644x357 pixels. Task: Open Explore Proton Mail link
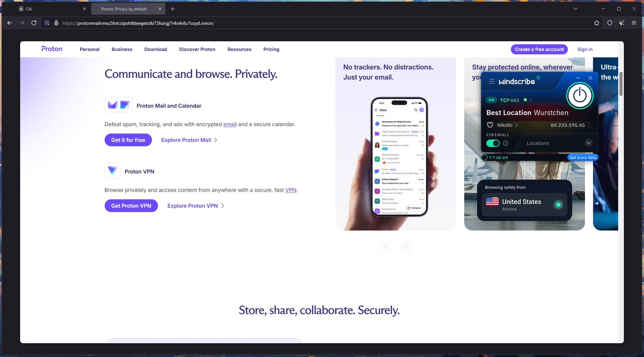(x=189, y=140)
